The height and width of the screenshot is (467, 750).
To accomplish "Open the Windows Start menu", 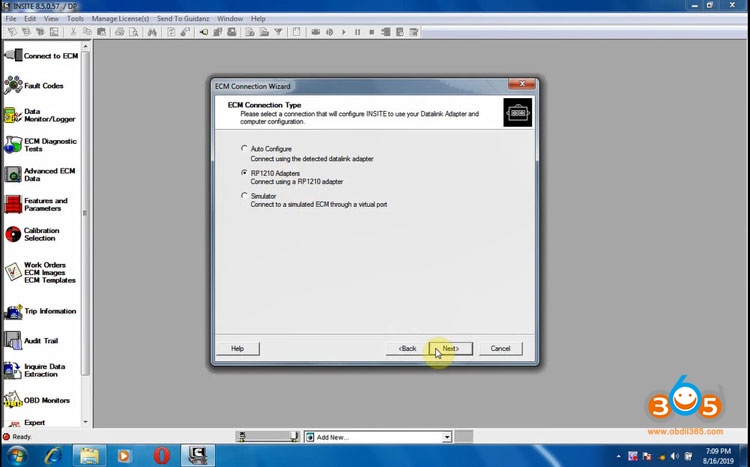I will tap(17, 456).
